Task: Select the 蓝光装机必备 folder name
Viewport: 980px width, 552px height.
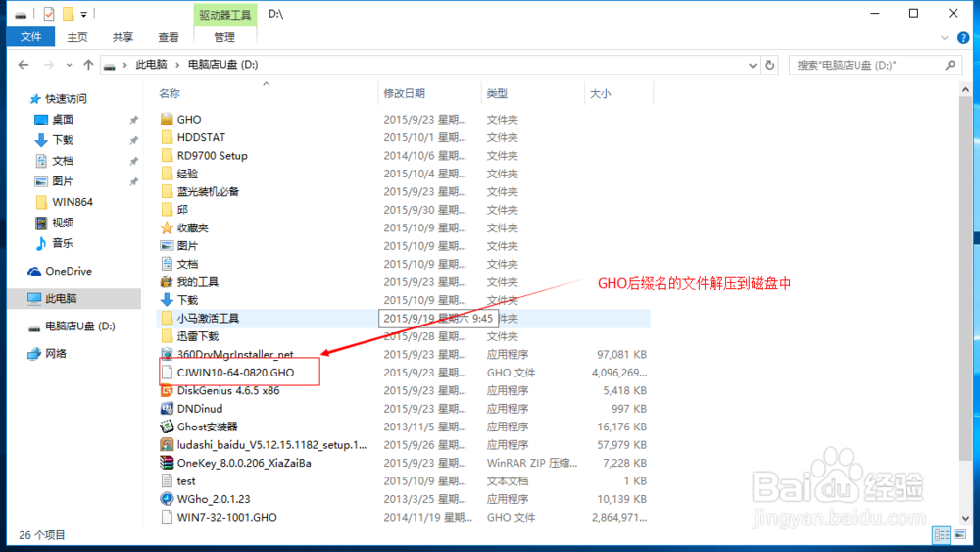Action: pyautogui.click(x=208, y=191)
